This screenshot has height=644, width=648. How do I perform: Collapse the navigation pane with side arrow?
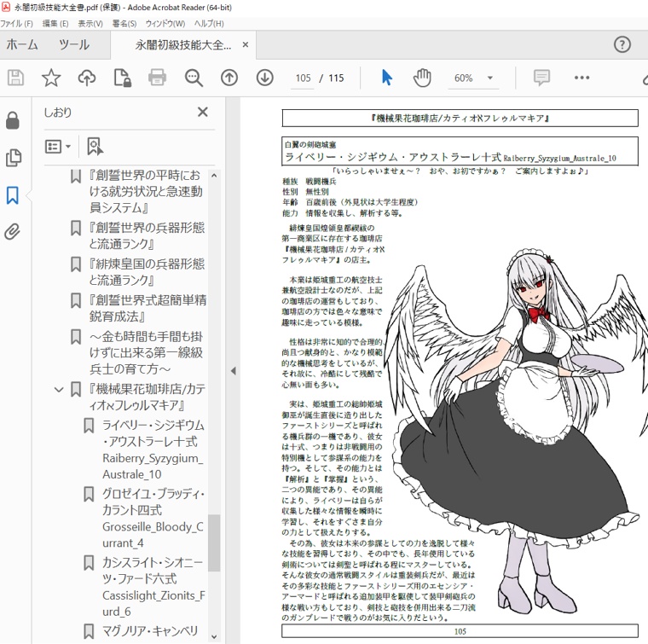(234, 371)
